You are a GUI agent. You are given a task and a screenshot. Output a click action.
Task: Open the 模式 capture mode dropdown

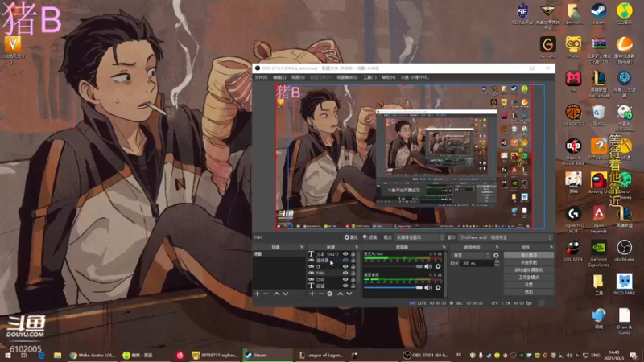(419, 237)
